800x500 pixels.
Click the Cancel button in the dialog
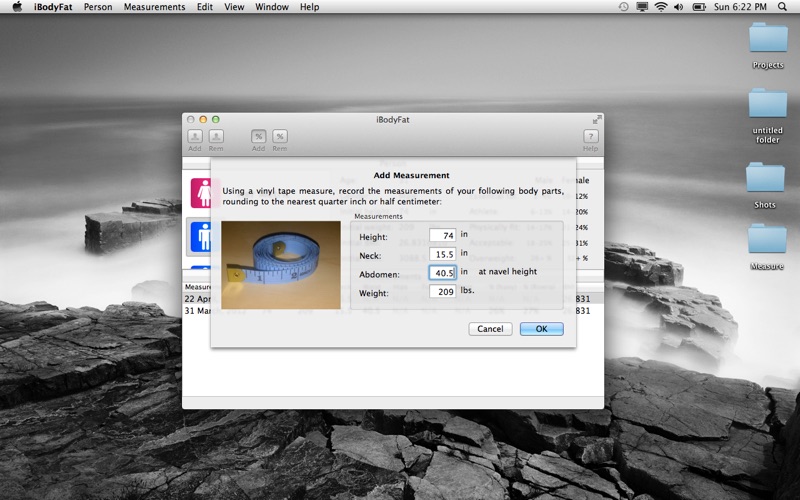click(x=490, y=329)
